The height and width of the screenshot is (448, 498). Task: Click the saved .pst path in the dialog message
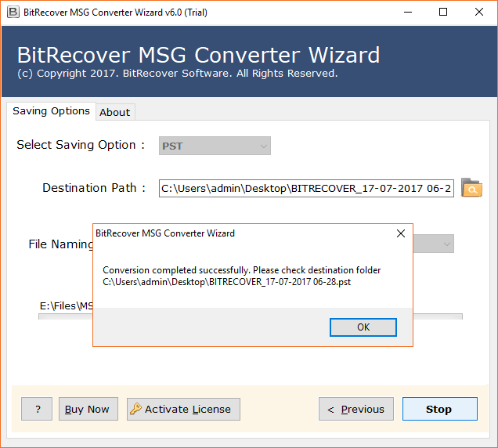[227, 282]
